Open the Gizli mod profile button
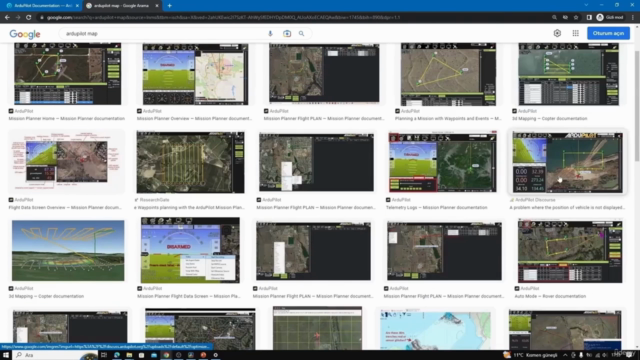This screenshot has height=360, width=640. tap(610, 18)
